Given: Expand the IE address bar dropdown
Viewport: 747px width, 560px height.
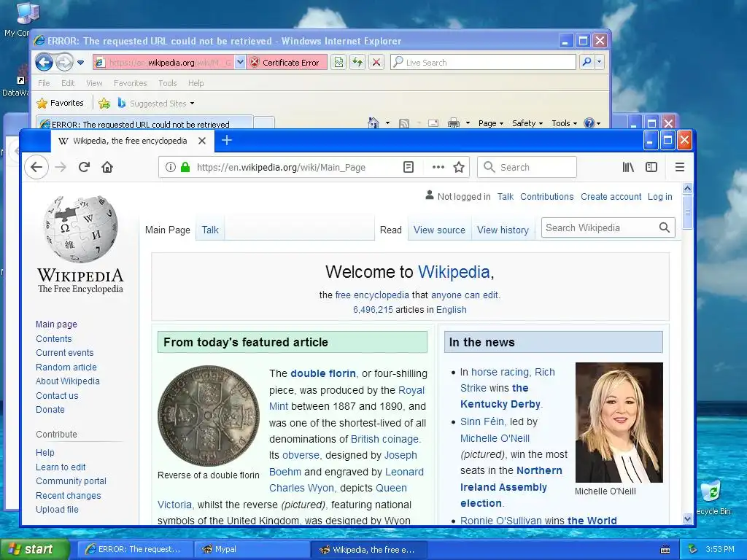Looking at the screenshot, I should click(240, 62).
